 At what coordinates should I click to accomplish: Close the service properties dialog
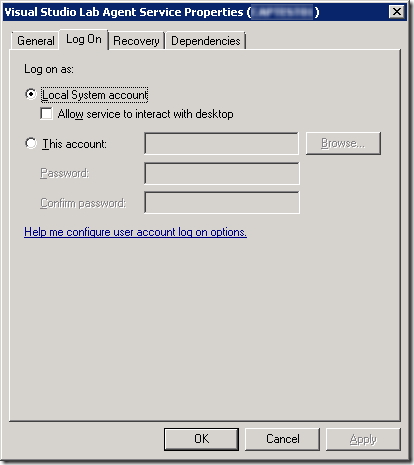pyautogui.click(x=396, y=12)
